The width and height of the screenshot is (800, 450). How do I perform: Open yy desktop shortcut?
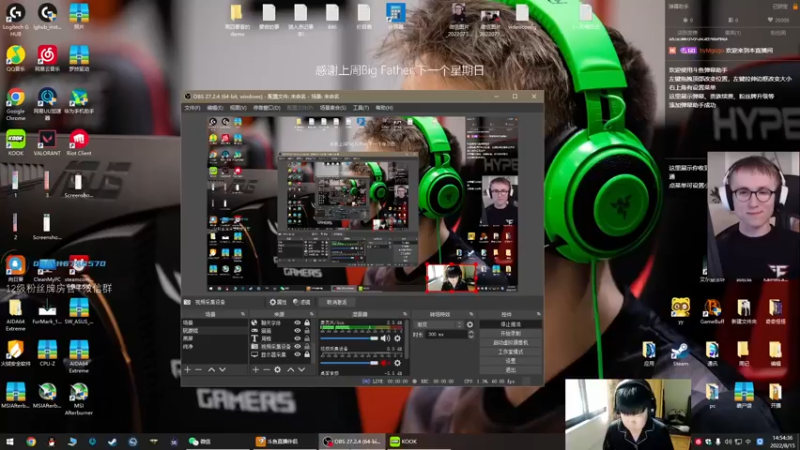pos(680,312)
